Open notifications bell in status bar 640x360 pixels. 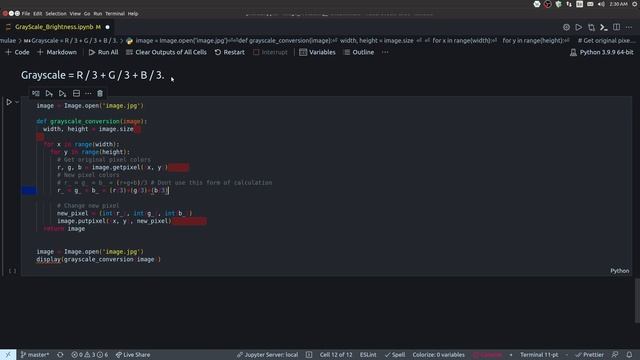(629, 355)
